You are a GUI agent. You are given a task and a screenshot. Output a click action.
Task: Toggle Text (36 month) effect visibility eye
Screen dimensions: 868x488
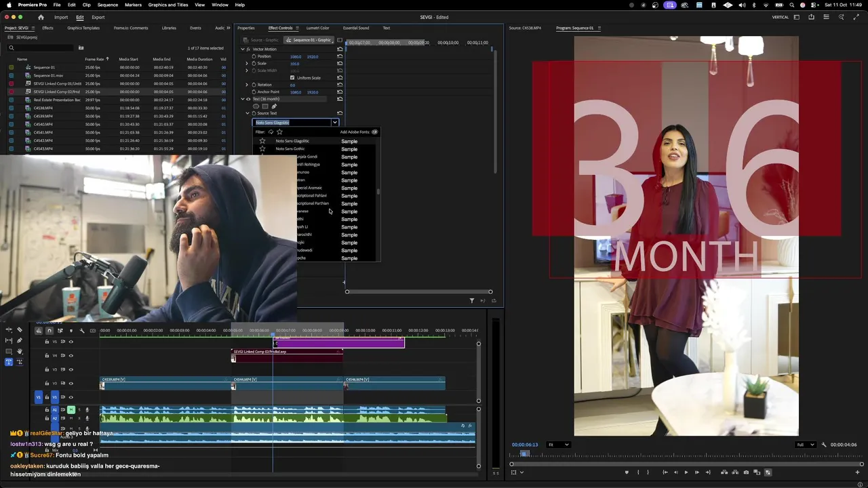tap(248, 99)
